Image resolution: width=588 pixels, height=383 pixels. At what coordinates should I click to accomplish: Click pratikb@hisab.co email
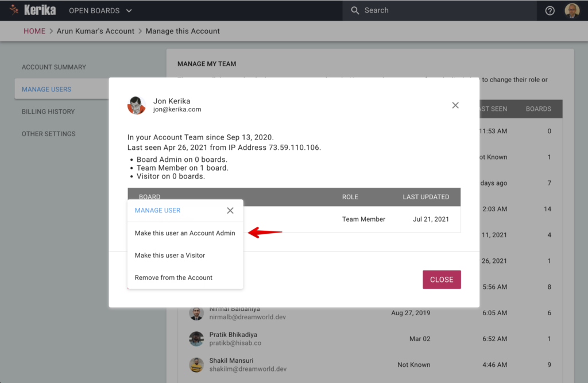235,343
